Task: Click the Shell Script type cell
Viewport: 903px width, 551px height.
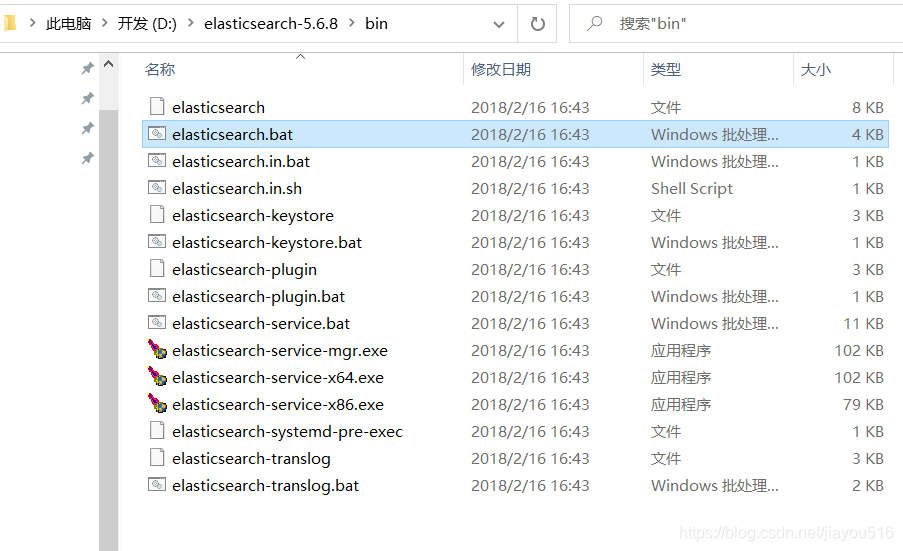Action: [692, 188]
